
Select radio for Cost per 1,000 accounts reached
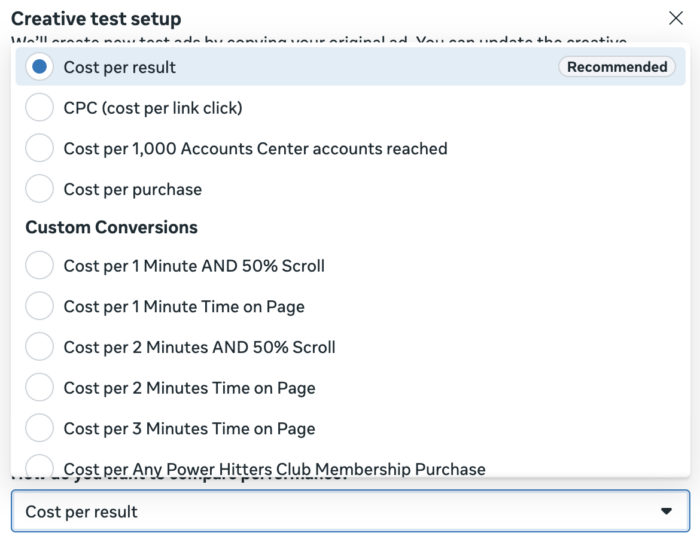tap(39, 148)
